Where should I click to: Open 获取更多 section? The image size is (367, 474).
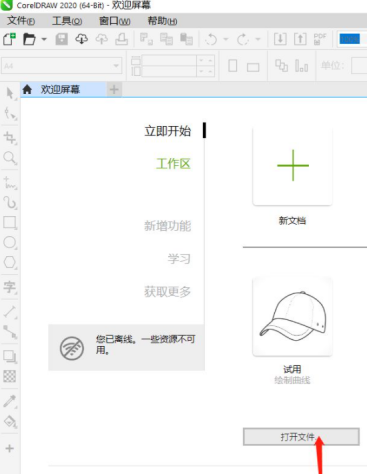(168, 292)
